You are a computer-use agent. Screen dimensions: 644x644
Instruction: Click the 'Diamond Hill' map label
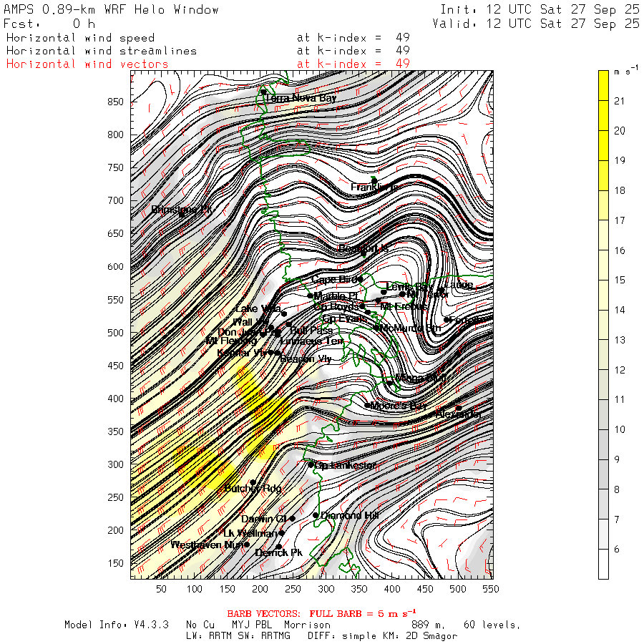pyautogui.click(x=349, y=515)
